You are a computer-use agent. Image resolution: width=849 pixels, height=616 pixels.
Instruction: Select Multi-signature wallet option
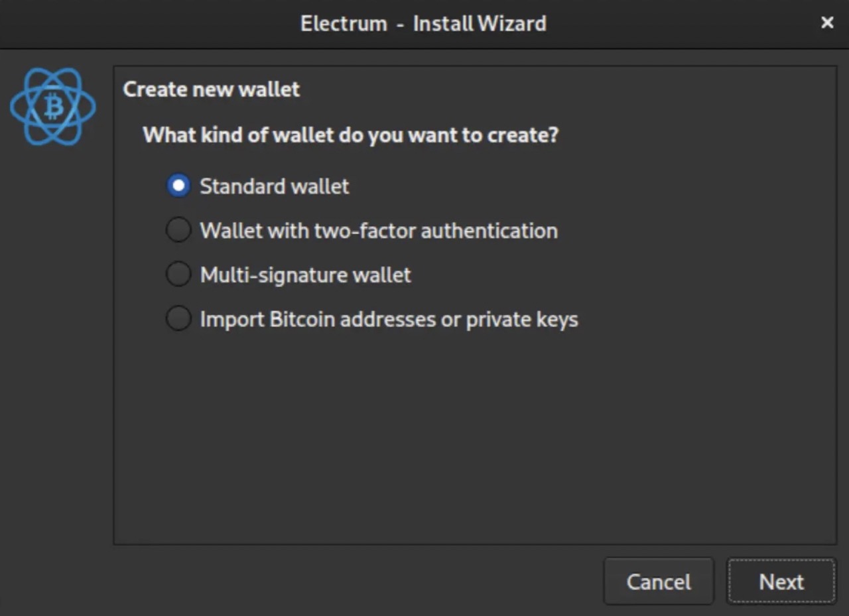178,274
